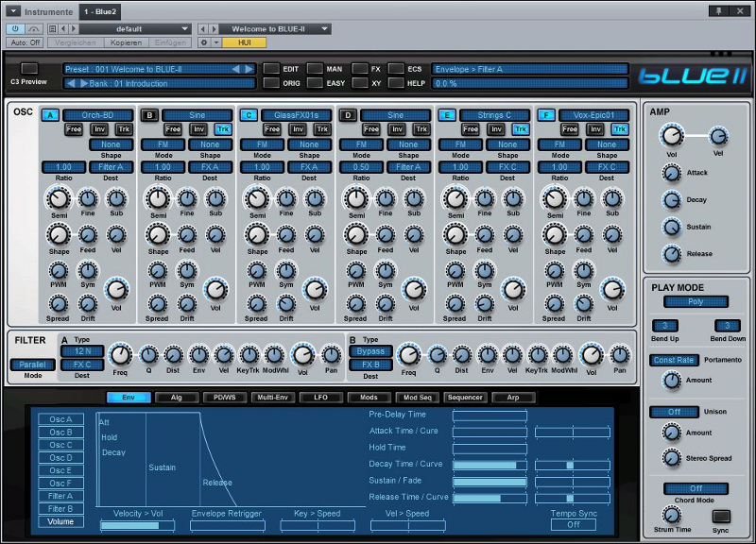This screenshot has width=756, height=544.
Task: Toggle Free on oscillator A
Action: (74, 129)
